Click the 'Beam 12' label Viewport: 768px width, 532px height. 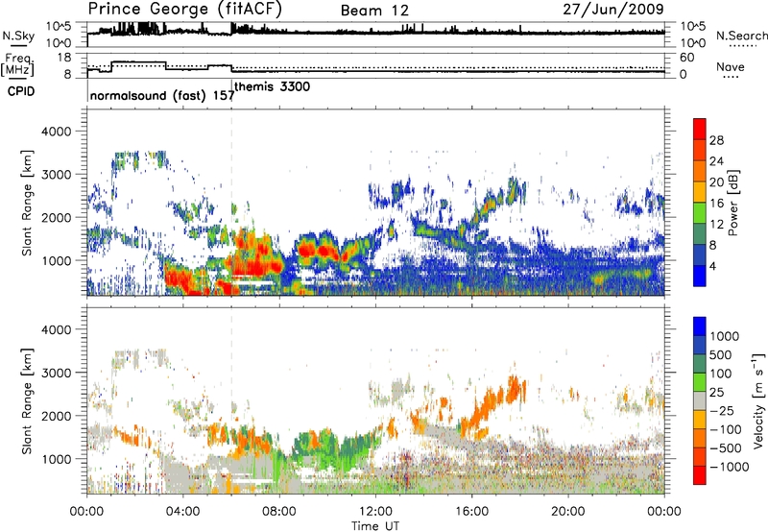pyautogui.click(x=374, y=11)
